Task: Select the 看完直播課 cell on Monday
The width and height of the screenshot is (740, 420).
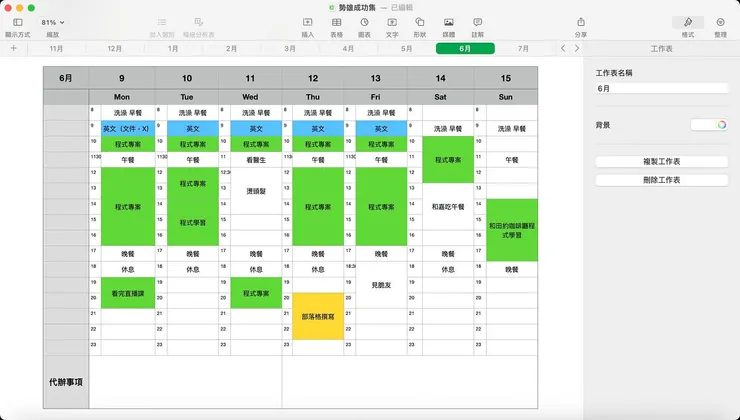Action: (x=128, y=293)
